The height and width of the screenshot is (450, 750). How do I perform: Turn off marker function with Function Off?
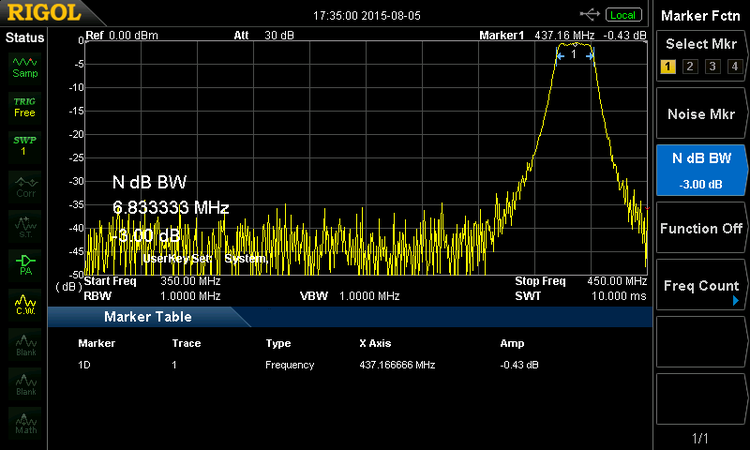[702, 228]
